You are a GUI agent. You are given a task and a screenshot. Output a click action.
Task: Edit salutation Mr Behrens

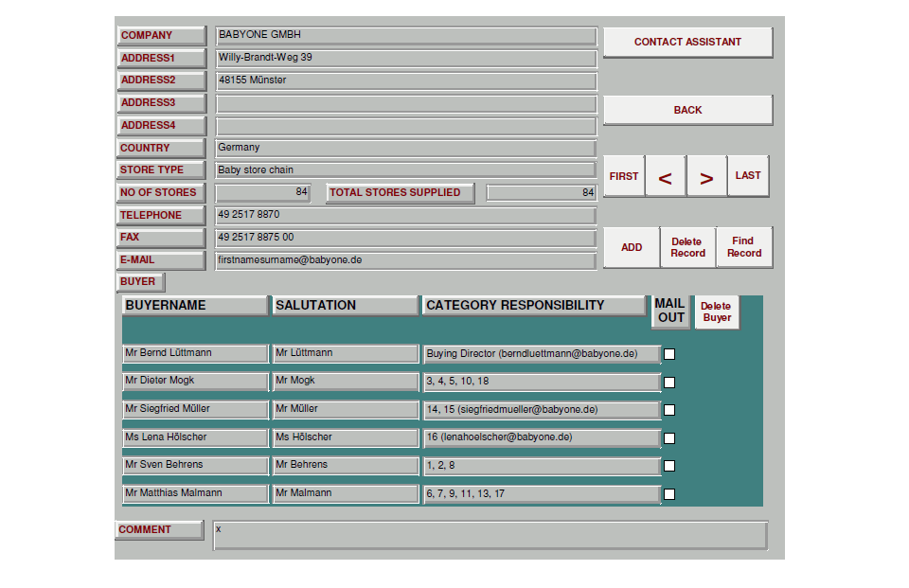(x=346, y=466)
